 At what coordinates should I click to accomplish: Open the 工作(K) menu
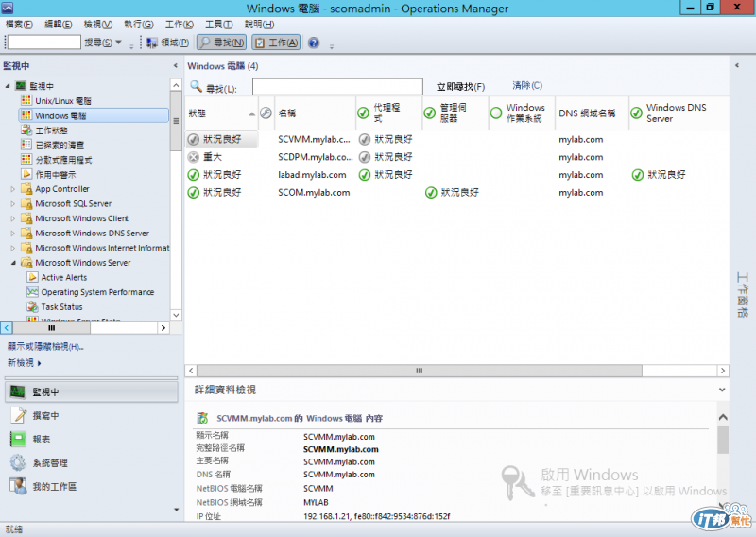coord(180,25)
